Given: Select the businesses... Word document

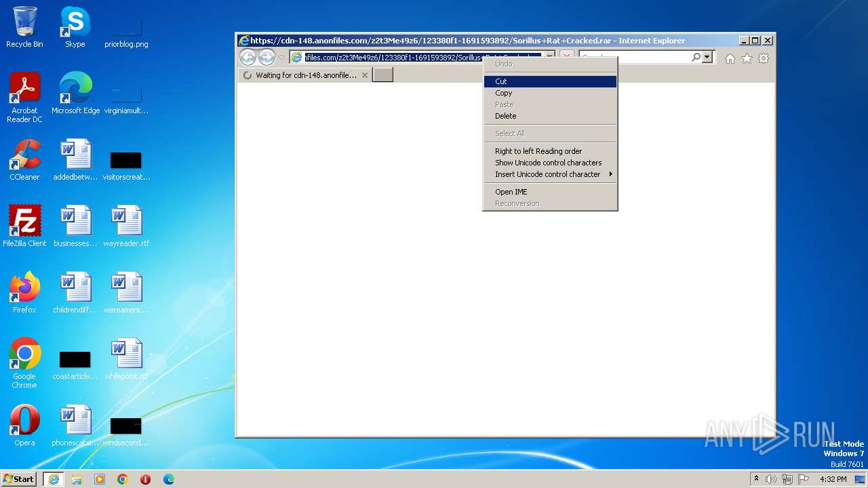Looking at the screenshot, I should point(75,226).
